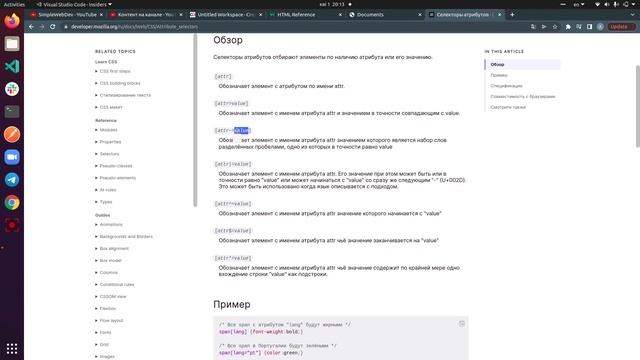Expand CSS first steps in sidebar
640x360 pixels.
coord(113,71)
